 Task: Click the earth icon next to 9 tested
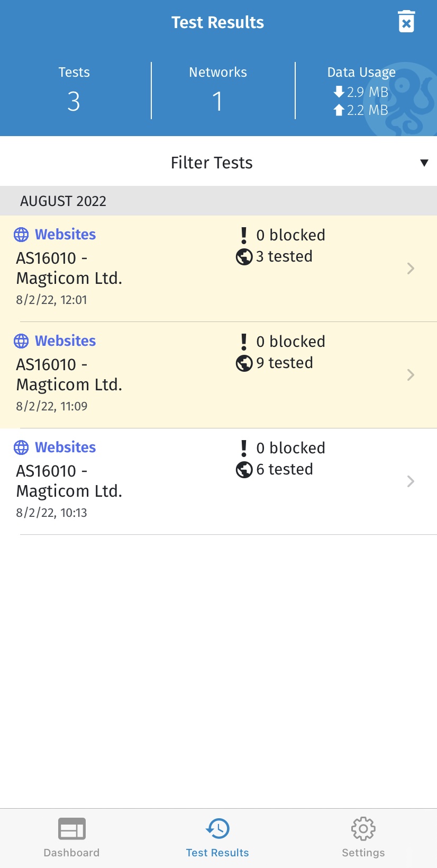244,363
